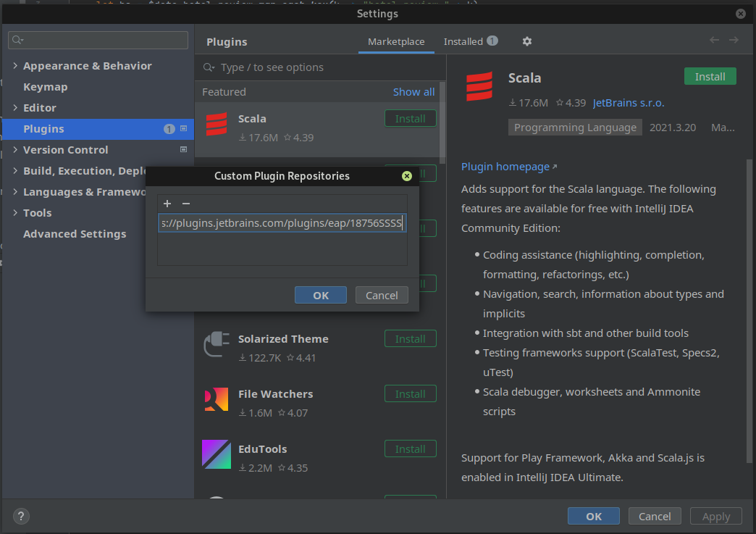Click the settings search magnifier icon
This screenshot has width=756, height=534.
(x=18, y=40)
